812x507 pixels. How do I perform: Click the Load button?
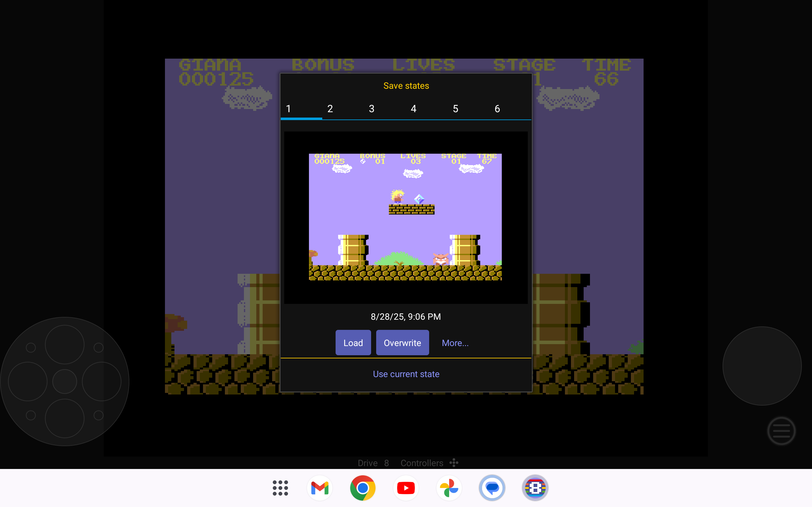(353, 343)
